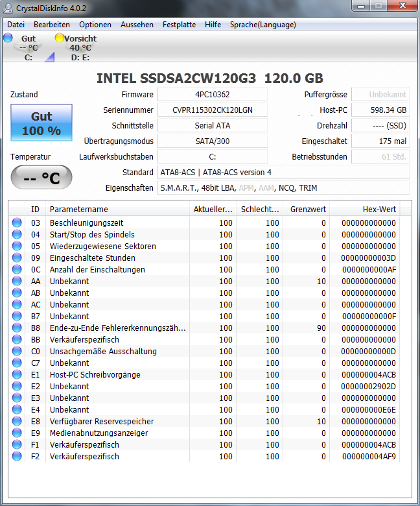Click hex value 000000000E6E in row E4

pos(368,409)
